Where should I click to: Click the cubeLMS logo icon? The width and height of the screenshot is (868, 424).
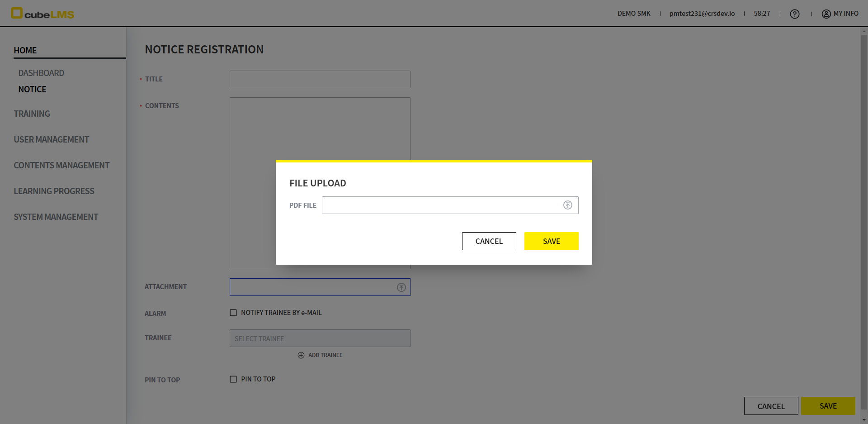point(17,13)
